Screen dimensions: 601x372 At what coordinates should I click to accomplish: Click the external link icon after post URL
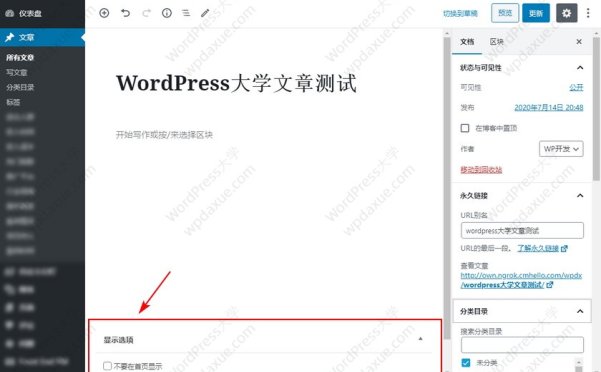[550, 285]
